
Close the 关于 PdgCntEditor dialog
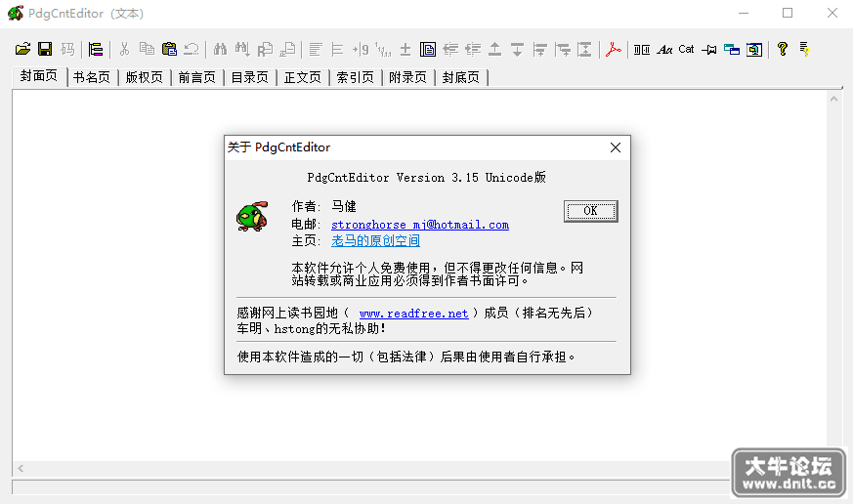616,147
